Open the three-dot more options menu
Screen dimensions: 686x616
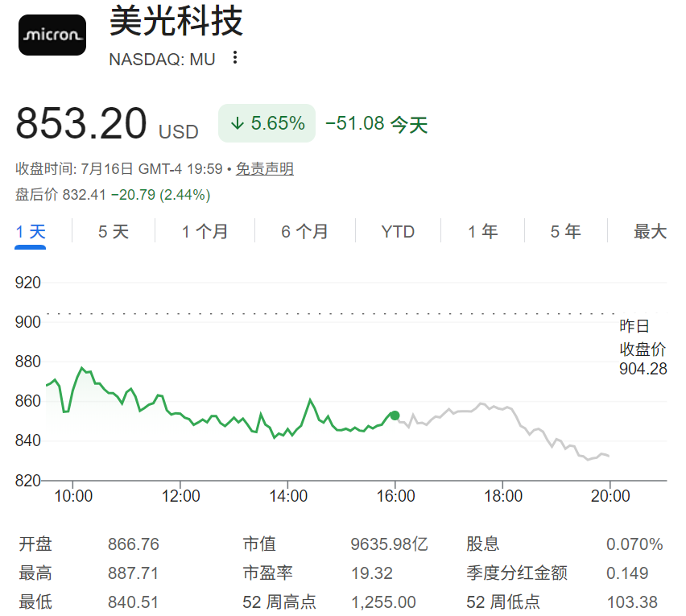235,57
